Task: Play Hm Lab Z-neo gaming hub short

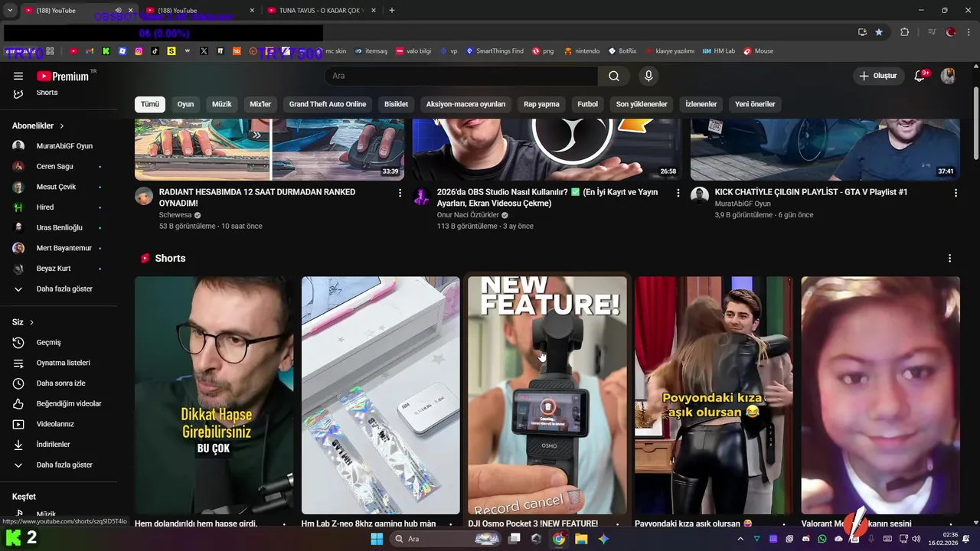Action: click(381, 395)
